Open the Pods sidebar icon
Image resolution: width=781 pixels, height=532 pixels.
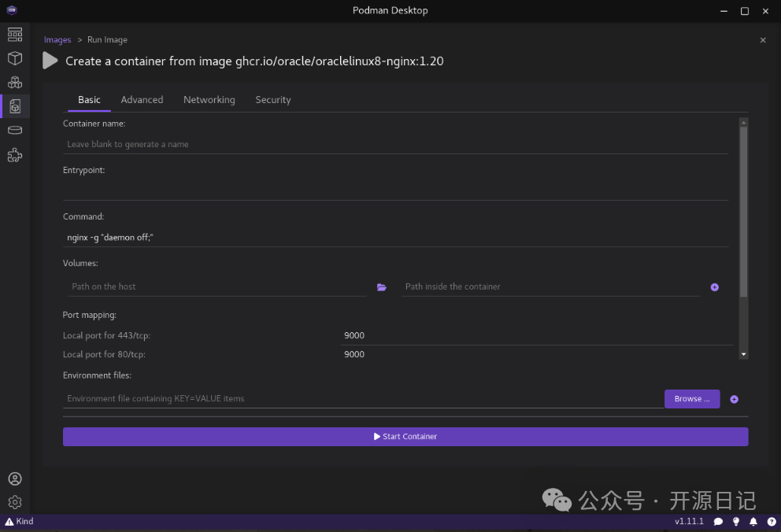tap(14, 82)
